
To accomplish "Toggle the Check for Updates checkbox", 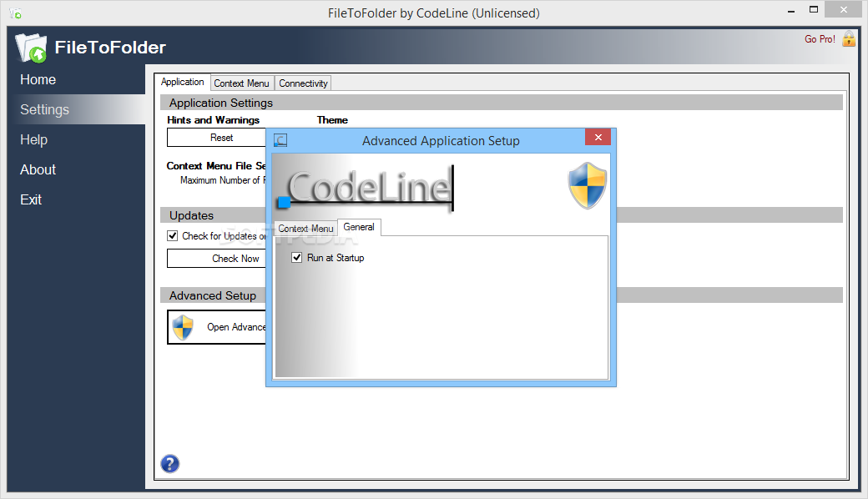I will point(173,236).
